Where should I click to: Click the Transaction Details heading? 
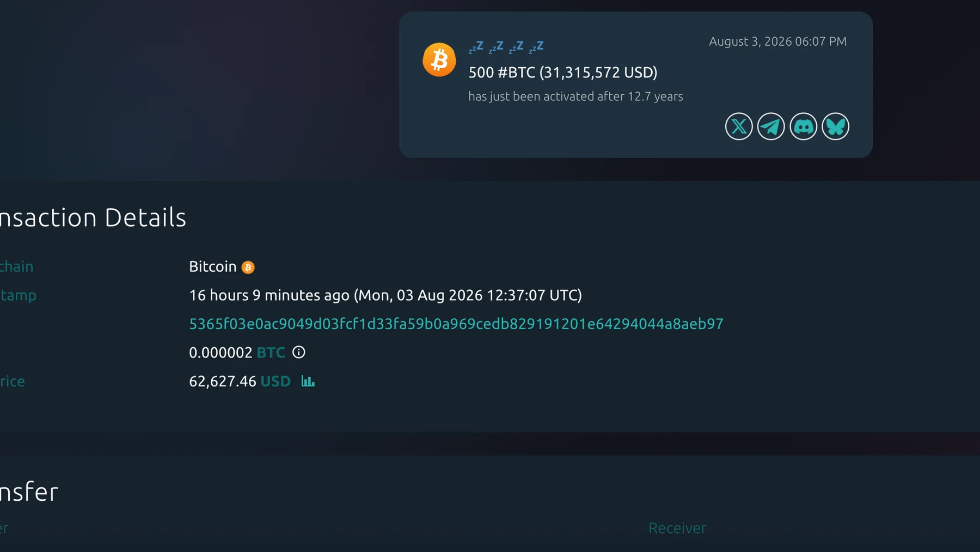[x=93, y=217]
